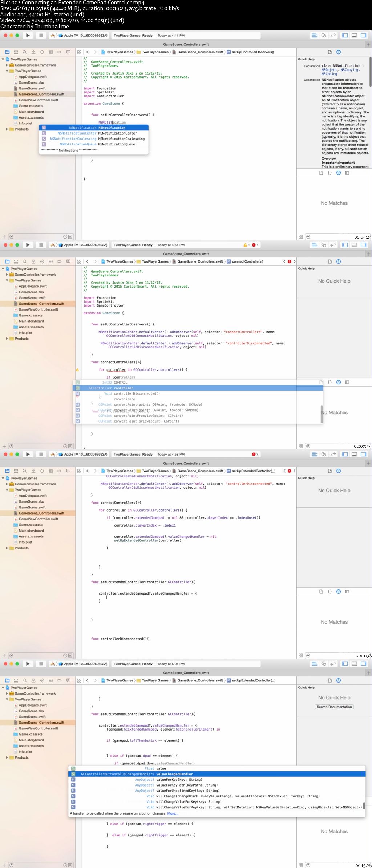Click warning count indicator in 4:54 PM frame

247,245
